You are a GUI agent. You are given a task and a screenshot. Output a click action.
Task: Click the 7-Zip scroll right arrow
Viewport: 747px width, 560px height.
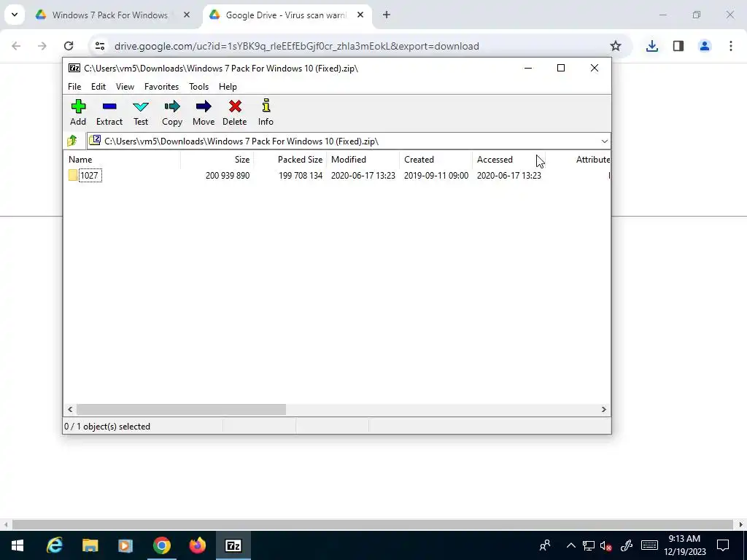pos(603,410)
